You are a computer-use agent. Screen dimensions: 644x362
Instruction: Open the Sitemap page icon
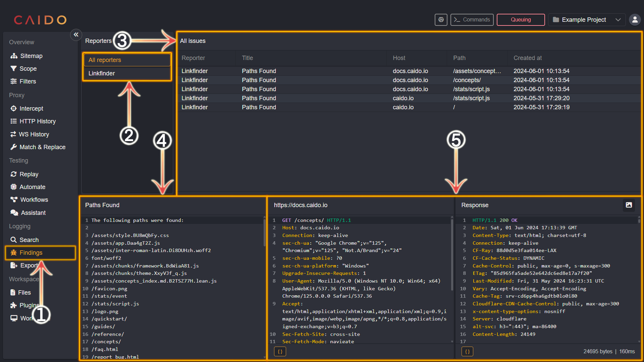[14, 56]
